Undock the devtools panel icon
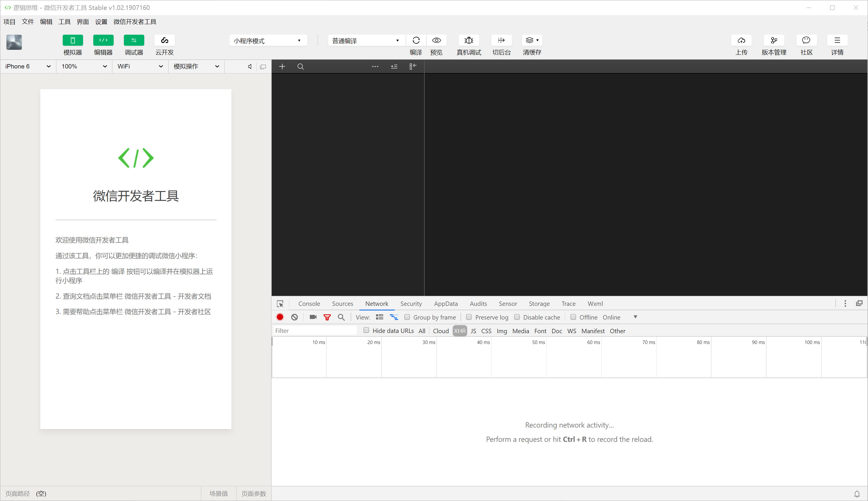This screenshot has width=868, height=501. click(x=859, y=303)
